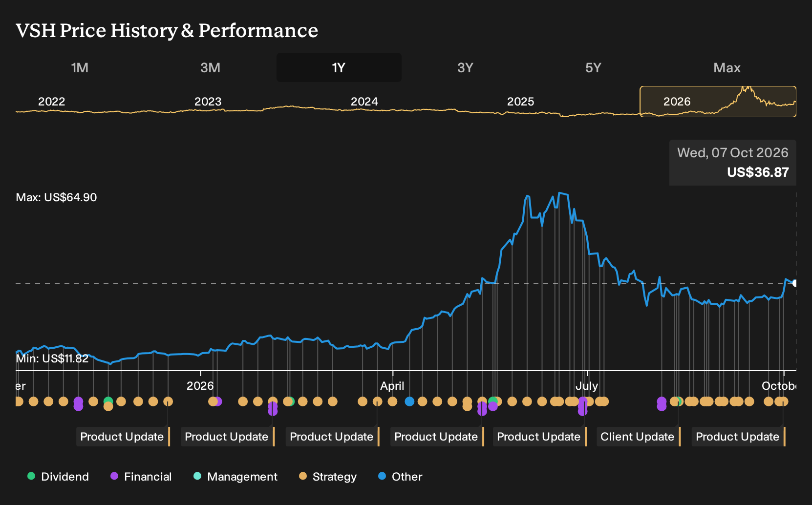
Task: Toggle Other events in the legend
Action: click(400, 477)
